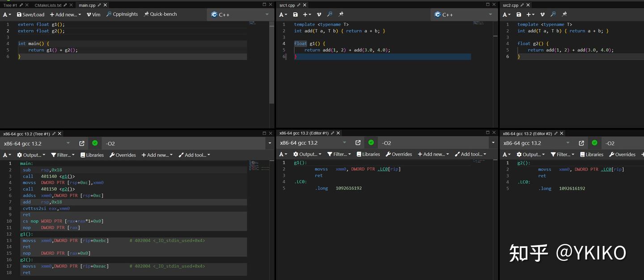Image resolution: width=644 pixels, height=280 pixels.
Task: Expand the x86-64 gcc 13.2 compiler selector in Tree #1
Action: click(x=37, y=143)
